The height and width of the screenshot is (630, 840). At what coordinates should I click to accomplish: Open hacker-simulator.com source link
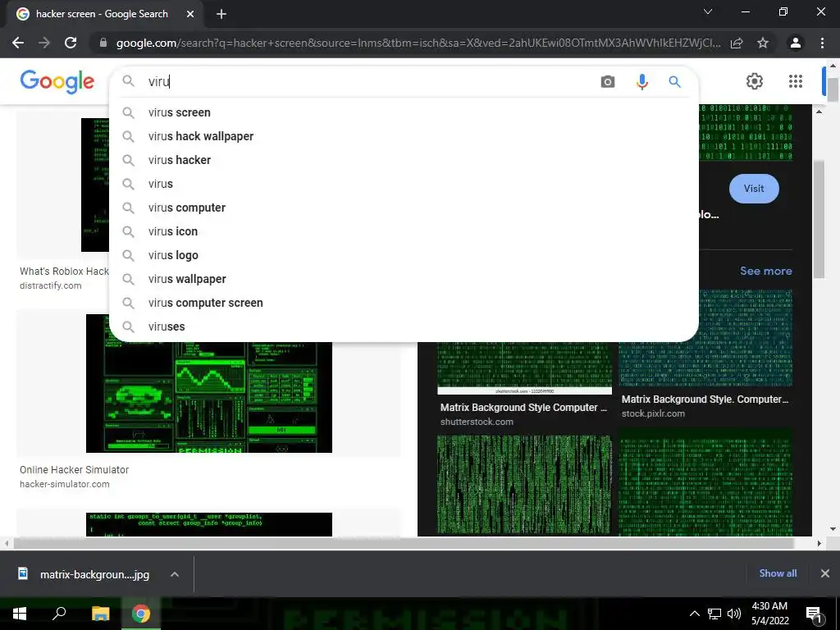click(64, 484)
